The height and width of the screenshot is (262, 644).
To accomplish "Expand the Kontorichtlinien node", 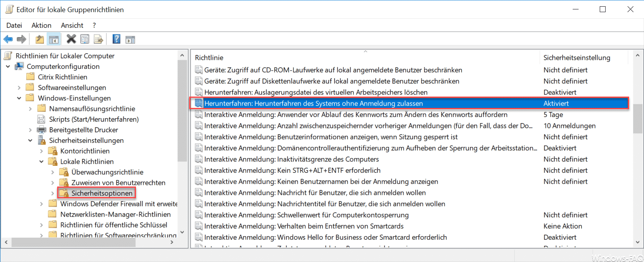I will pyautogui.click(x=42, y=151).
